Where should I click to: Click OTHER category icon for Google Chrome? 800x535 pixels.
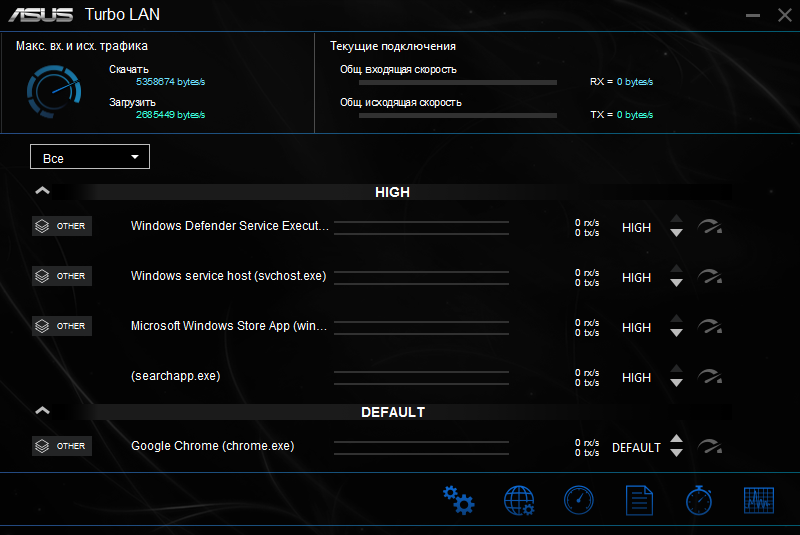[62, 446]
